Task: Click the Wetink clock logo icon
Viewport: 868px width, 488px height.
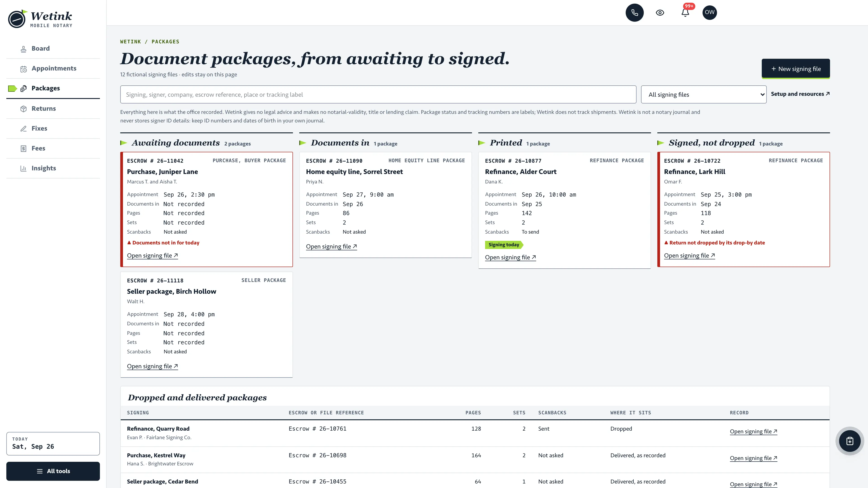Action: [x=17, y=19]
